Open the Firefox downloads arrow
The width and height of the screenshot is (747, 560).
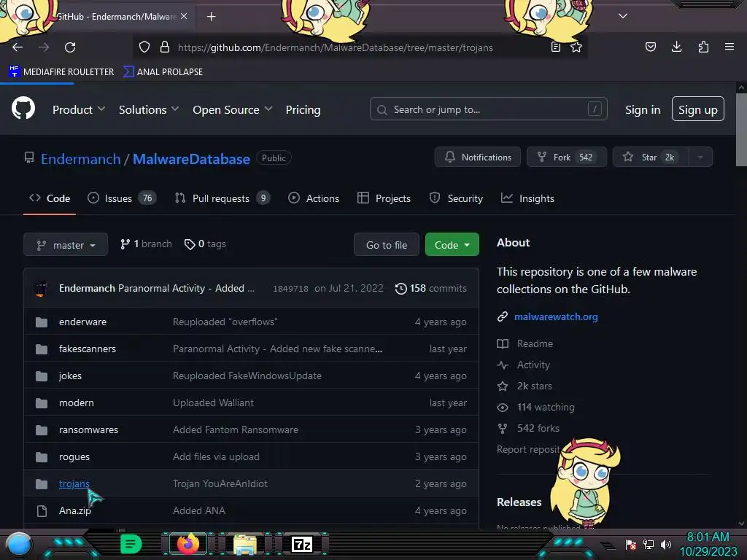(x=676, y=47)
